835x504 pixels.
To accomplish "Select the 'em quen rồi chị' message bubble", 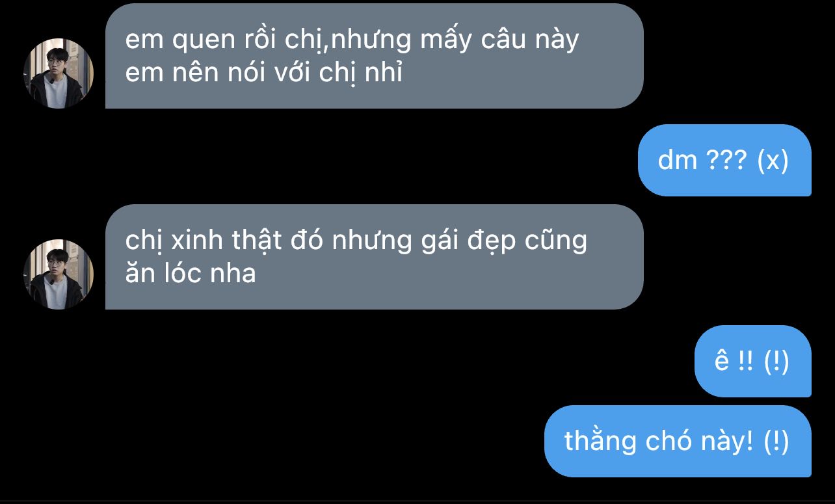I will click(374, 56).
